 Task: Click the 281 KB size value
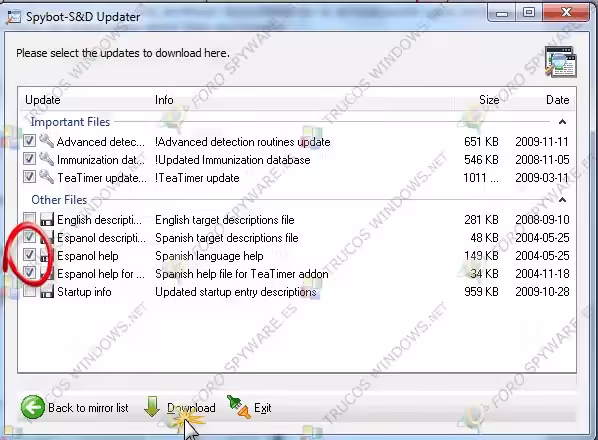tap(481, 220)
